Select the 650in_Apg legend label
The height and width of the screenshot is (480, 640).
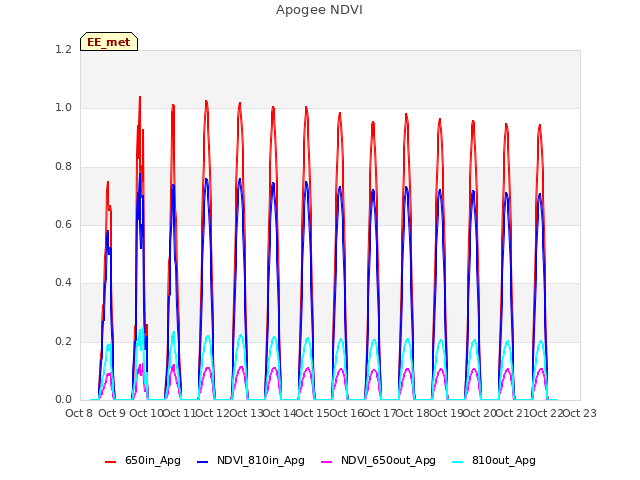(153, 460)
